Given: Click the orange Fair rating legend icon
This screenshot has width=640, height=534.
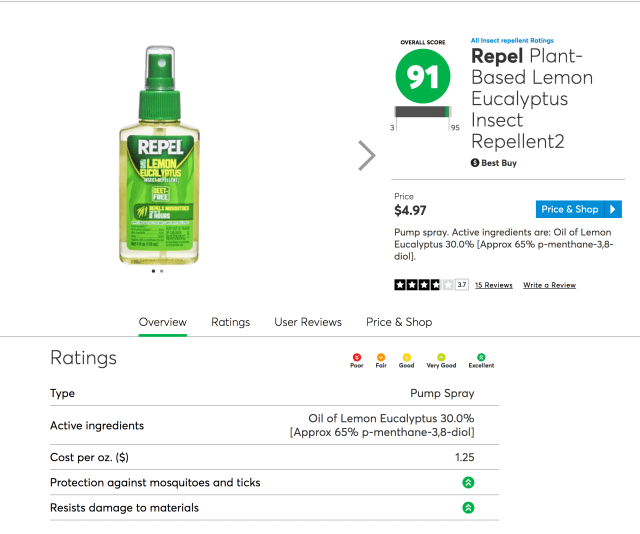Looking at the screenshot, I should pos(381,357).
